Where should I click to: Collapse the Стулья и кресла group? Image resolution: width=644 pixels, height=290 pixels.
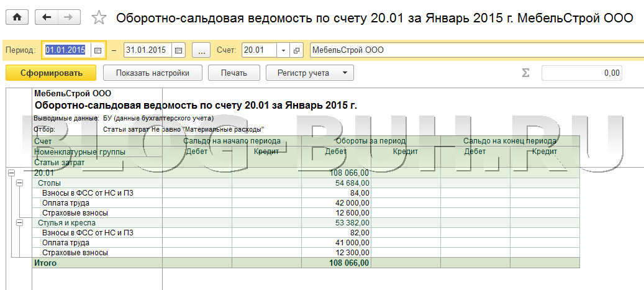(x=19, y=222)
